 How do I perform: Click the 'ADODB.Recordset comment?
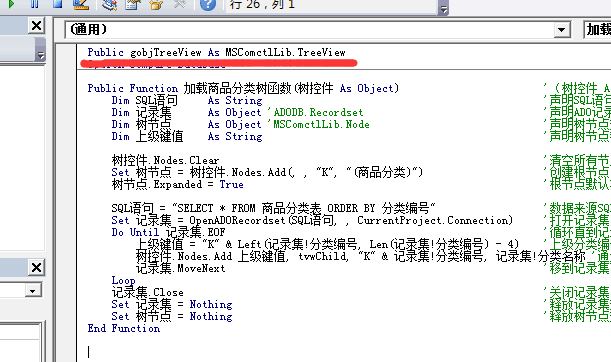(x=315, y=113)
